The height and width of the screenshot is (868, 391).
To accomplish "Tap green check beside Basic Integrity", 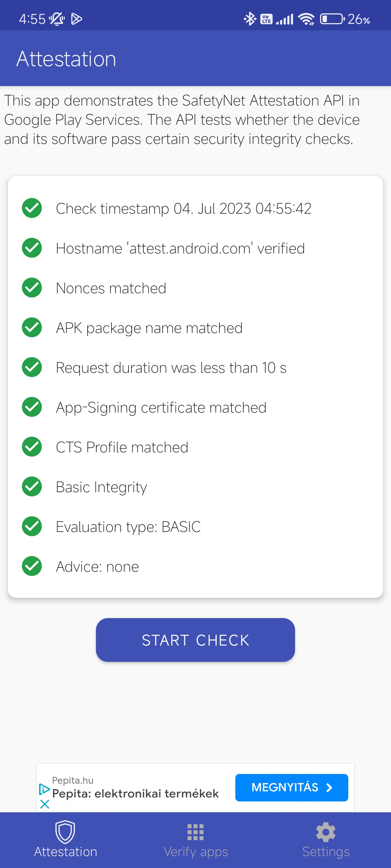I will pos(32,486).
